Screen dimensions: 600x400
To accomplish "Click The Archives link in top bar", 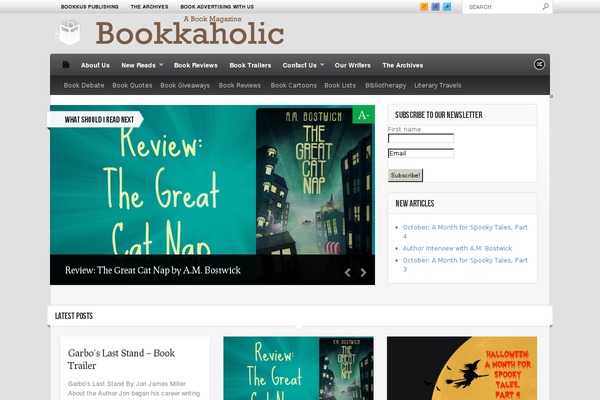I will [x=149, y=7].
